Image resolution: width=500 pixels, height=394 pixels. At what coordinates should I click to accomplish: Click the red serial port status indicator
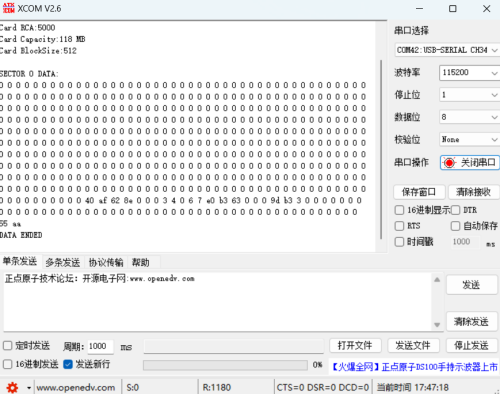449,163
